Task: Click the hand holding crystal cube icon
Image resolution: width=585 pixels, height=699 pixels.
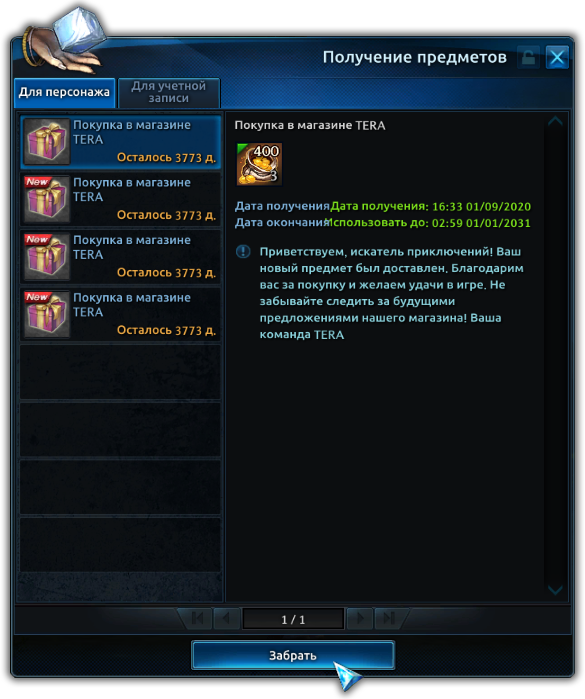Action: [x=65, y=42]
